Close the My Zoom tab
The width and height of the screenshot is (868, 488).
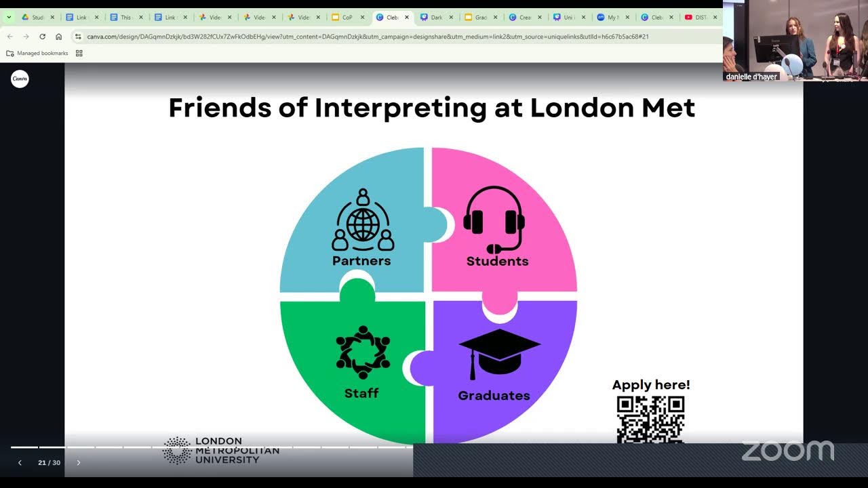tap(628, 18)
